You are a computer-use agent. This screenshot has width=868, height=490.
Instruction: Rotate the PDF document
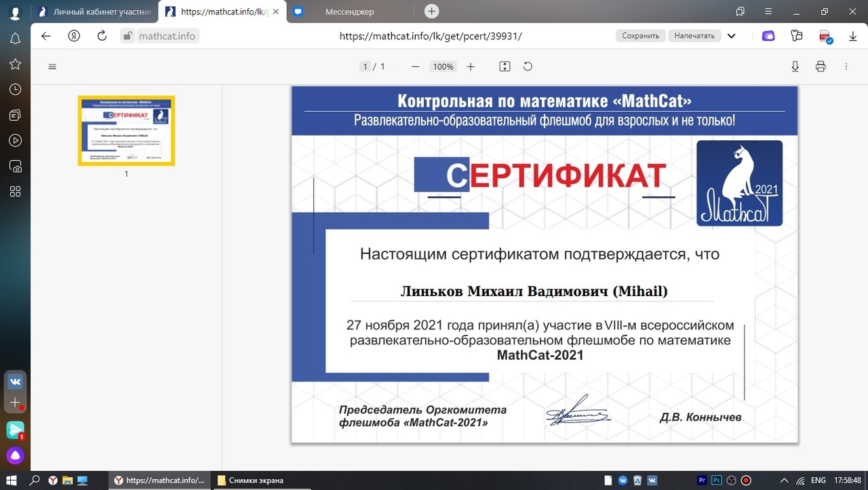coord(528,66)
